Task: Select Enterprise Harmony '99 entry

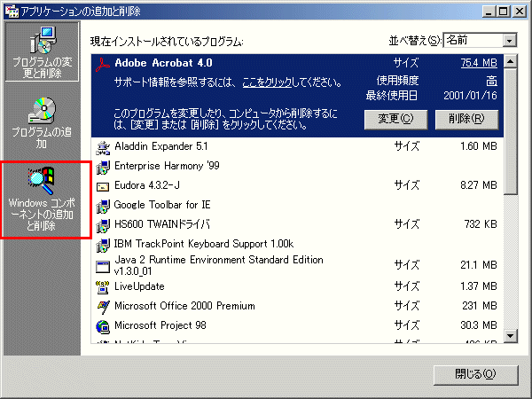Action: tap(298, 167)
